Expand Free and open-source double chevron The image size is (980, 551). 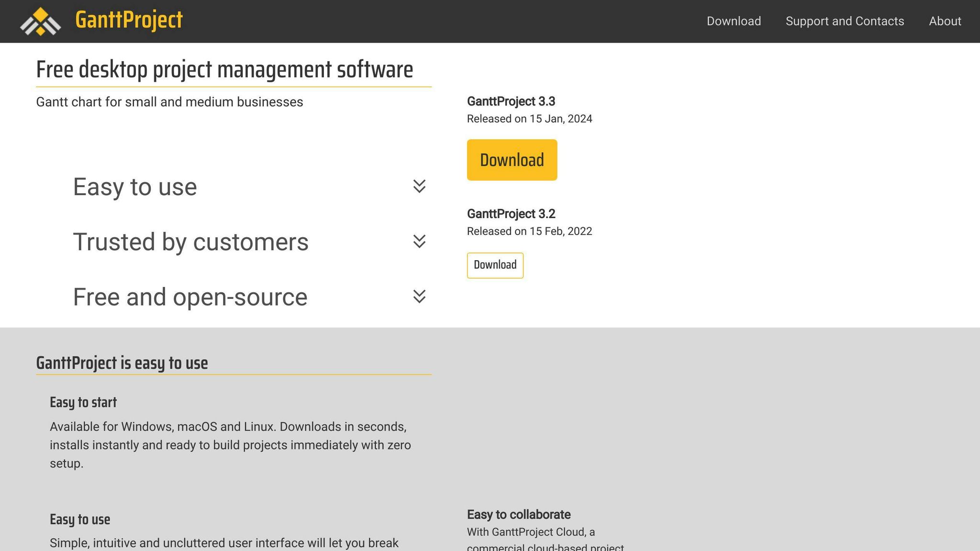pyautogui.click(x=419, y=297)
